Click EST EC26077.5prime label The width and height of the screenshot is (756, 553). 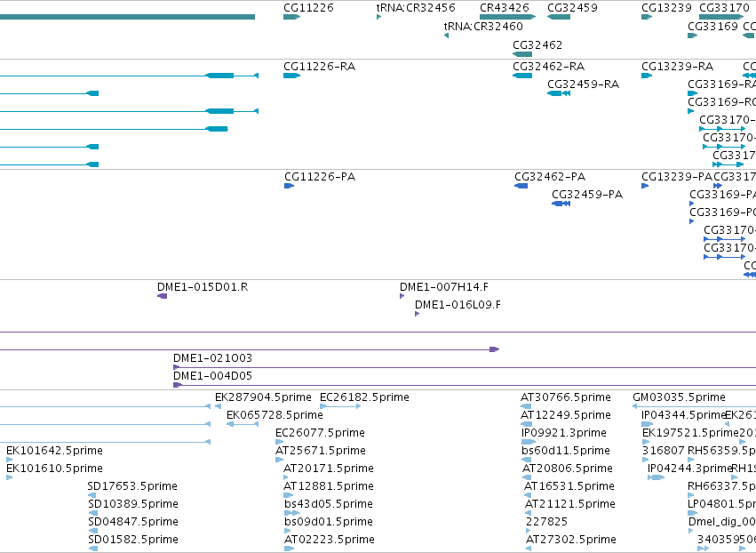(x=320, y=433)
